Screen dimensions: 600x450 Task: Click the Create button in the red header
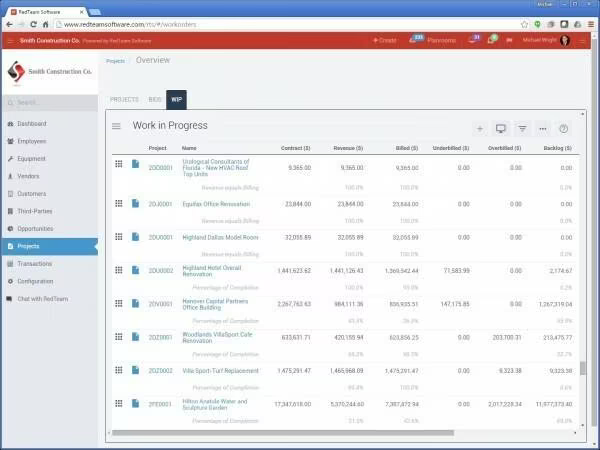click(x=385, y=40)
